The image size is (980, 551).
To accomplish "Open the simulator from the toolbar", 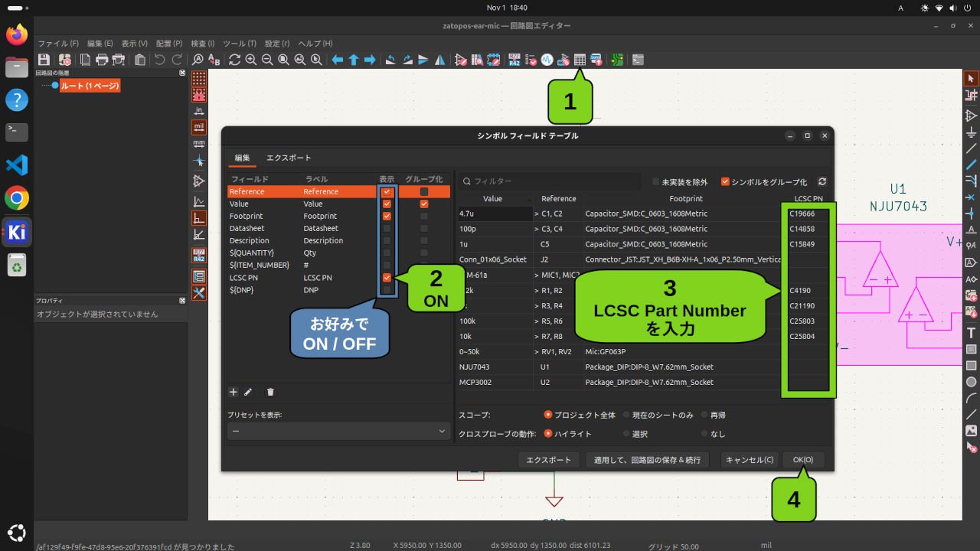I will (547, 59).
